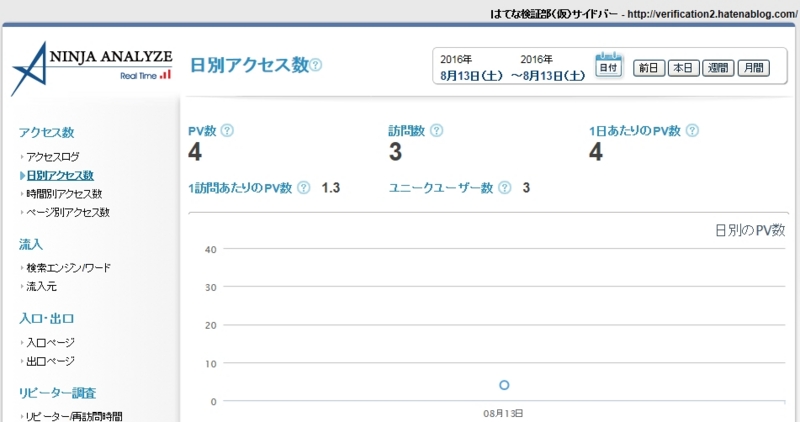Open ページ別アクセス数 in the sidebar
800x422 pixels.
coord(68,212)
